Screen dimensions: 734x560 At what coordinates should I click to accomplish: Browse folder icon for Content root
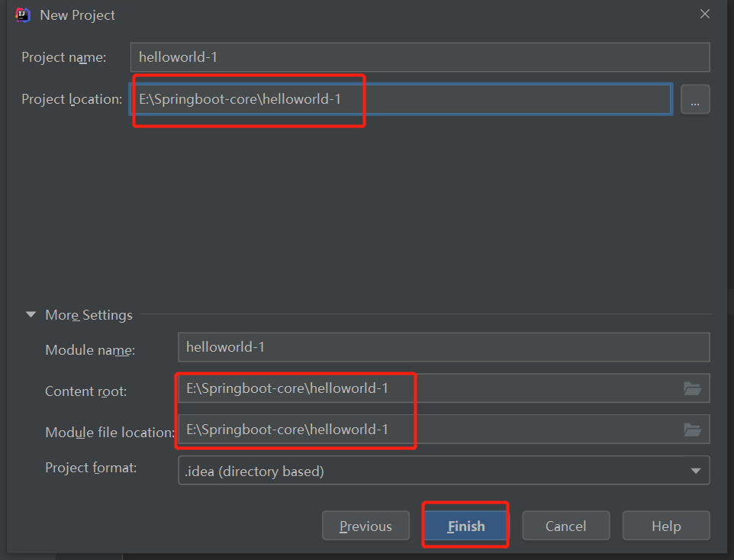tap(692, 388)
